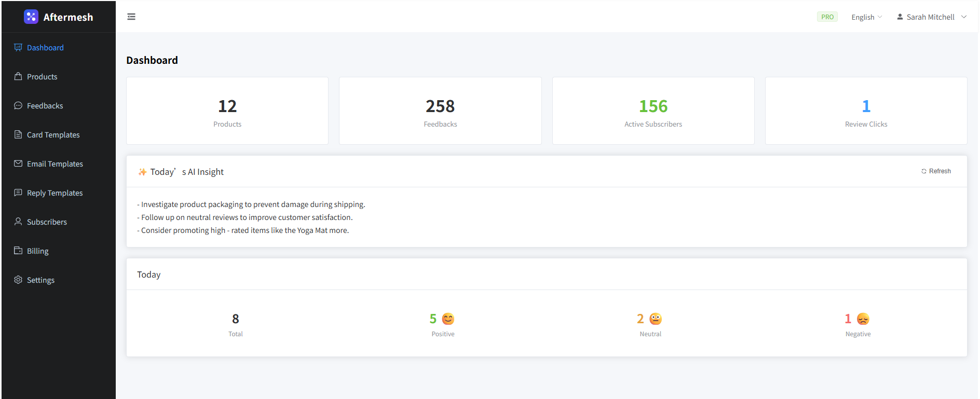The height and width of the screenshot is (399, 980).
Task: Open the Dashboard menu item
Action: tap(59, 47)
